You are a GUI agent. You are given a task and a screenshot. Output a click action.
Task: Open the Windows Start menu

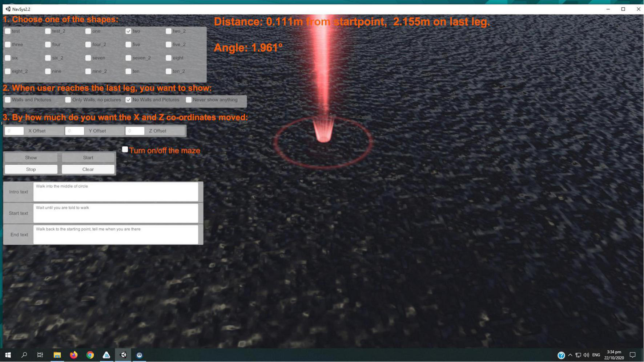pyautogui.click(x=8, y=355)
